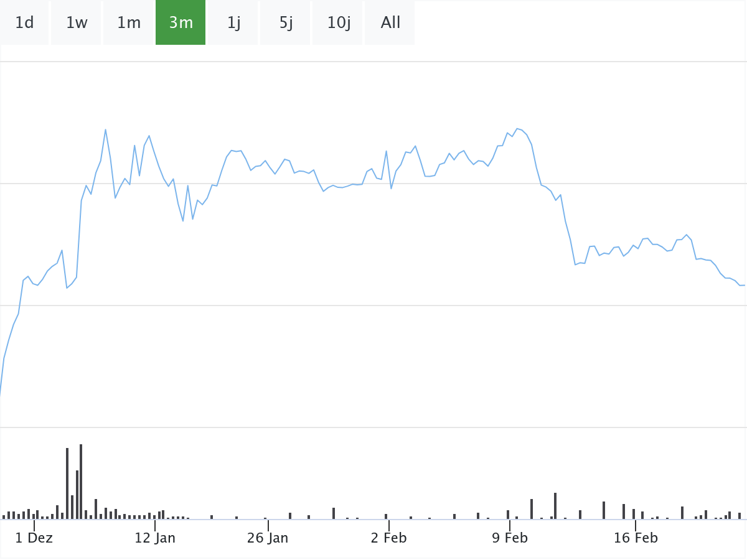Click the active green 3m tab
The height and width of the screenshot is (560, 747).
click(181, 23)
